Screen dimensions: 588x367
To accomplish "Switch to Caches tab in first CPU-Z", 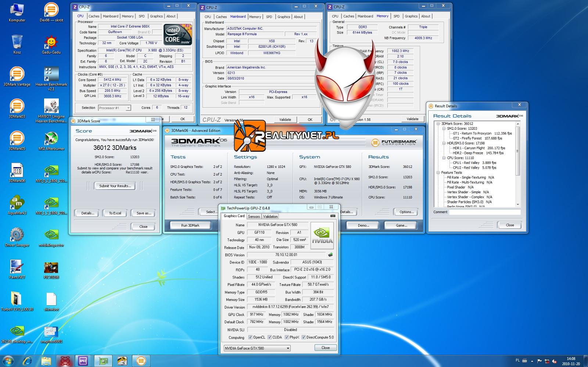I will (94, 16).
